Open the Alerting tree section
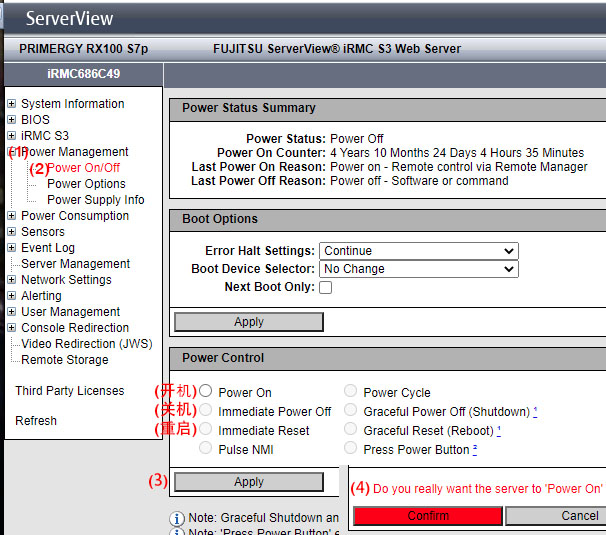The height and width of the screenshot is (535, 606). [41, 296]
